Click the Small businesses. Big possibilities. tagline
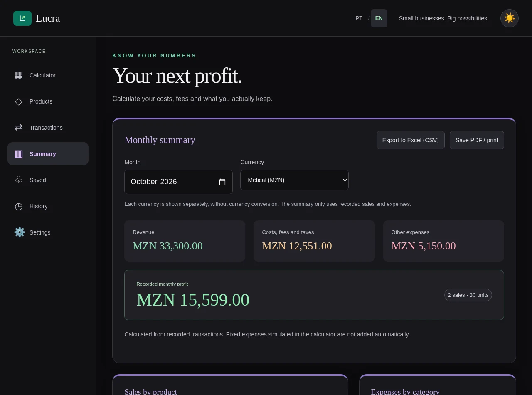The image size is (532, 395). (x=443, y=18)
